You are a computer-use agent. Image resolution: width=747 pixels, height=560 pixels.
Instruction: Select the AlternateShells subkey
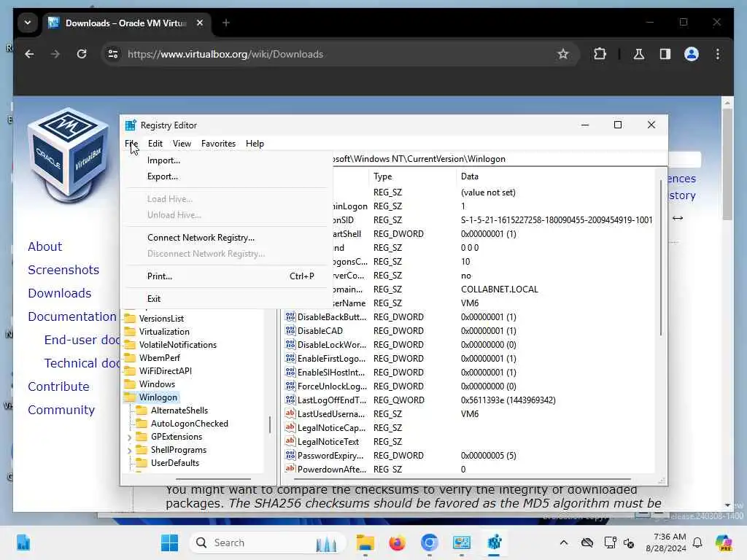(179, 411)
